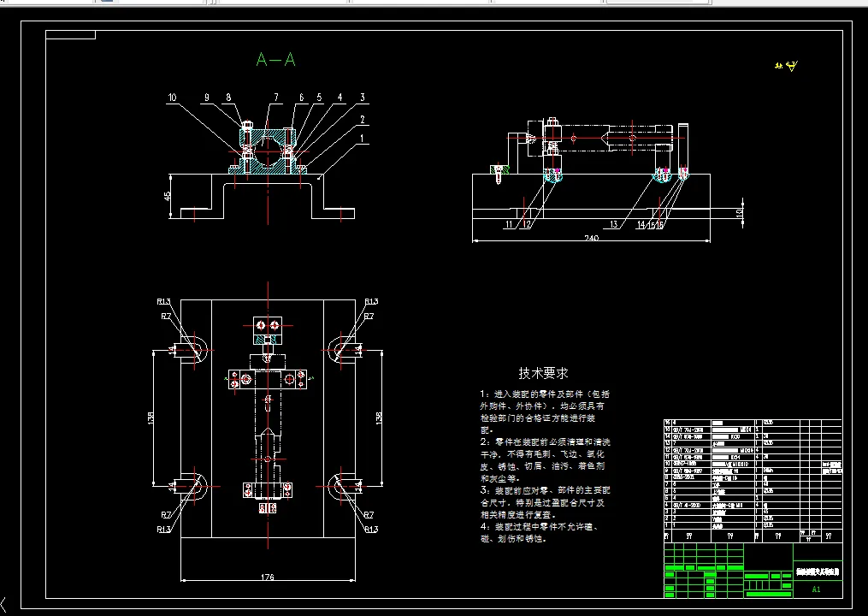The width and height of the screenshot is (868, 616).
Task: Click part callout number 3 in A—A view
Action: [x=363, y=98]
